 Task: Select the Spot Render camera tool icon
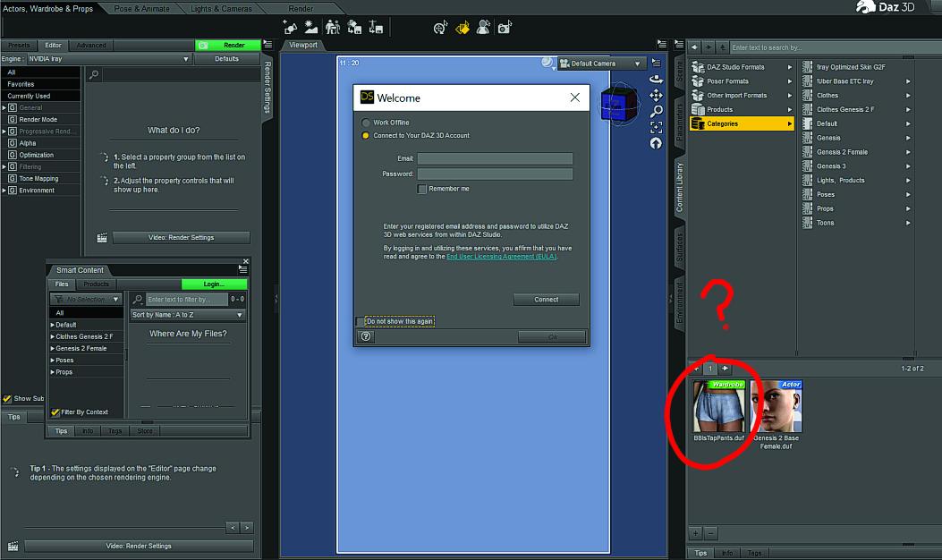[x=505, y=27]
